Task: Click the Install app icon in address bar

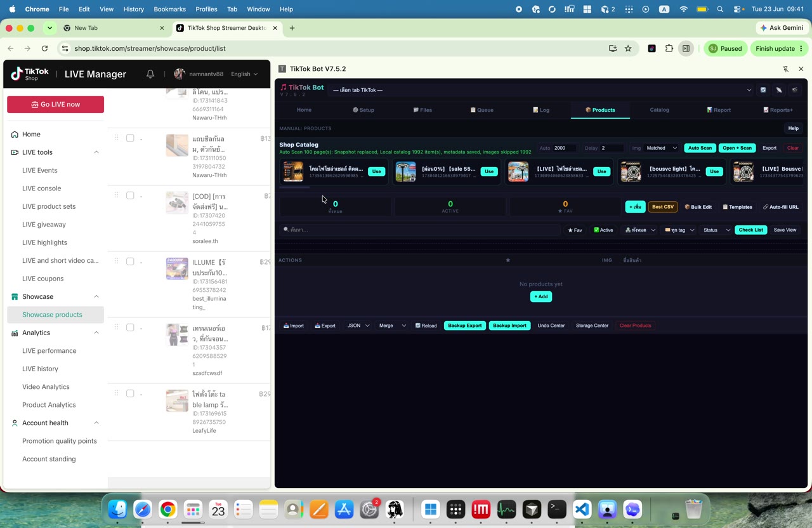Action: 612,48
